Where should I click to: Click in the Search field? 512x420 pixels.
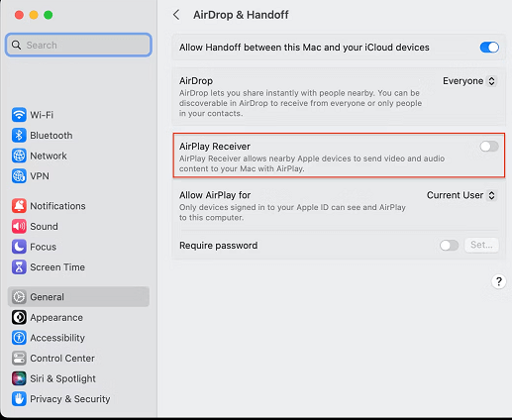tap(78, 45)
